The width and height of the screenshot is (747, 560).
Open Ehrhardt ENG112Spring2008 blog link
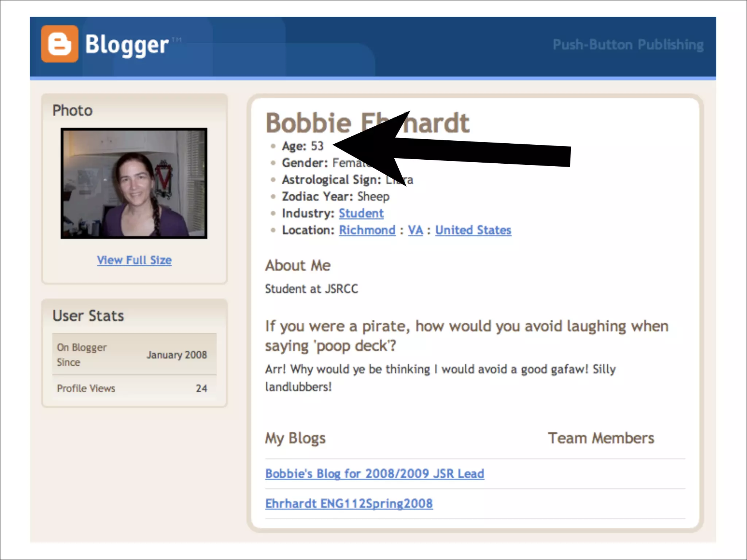click(349, 503)
